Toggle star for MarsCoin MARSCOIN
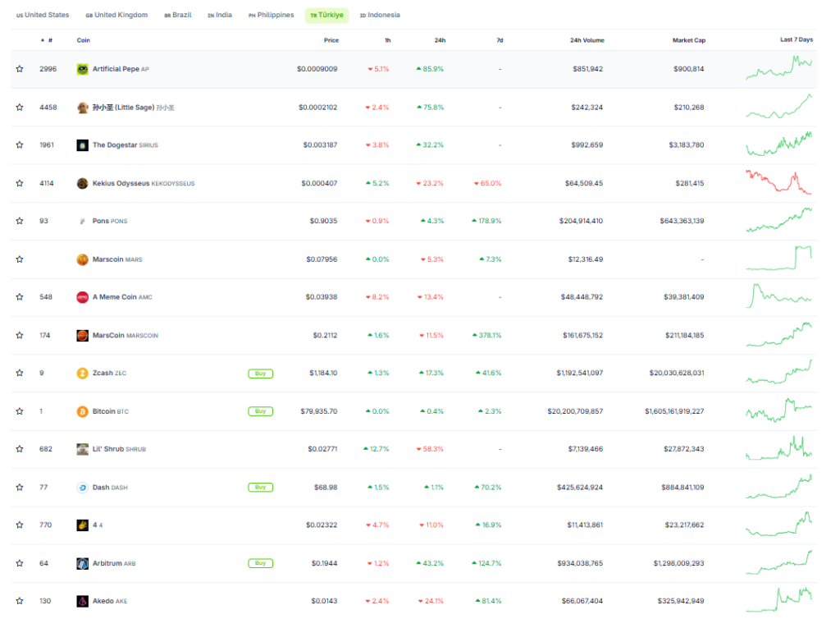Viewport: 840px width, 619px height. (x=20, y=336)
